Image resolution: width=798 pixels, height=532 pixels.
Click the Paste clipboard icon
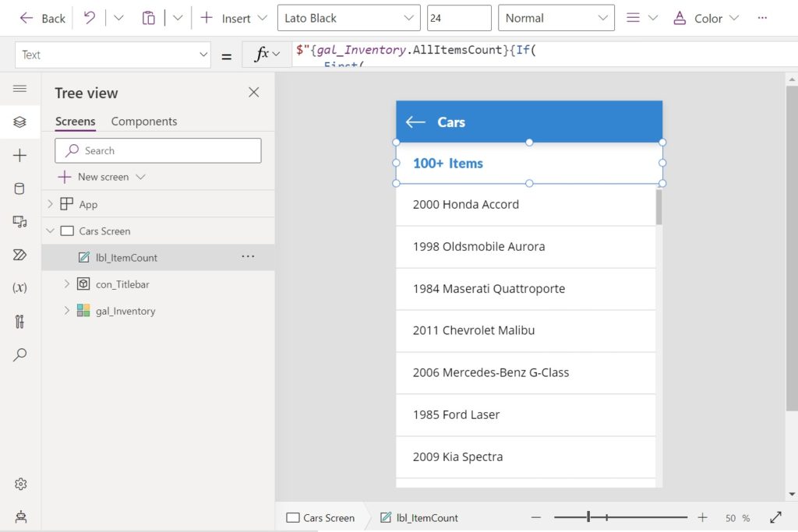pyautogui.click(x=148, y=19)
